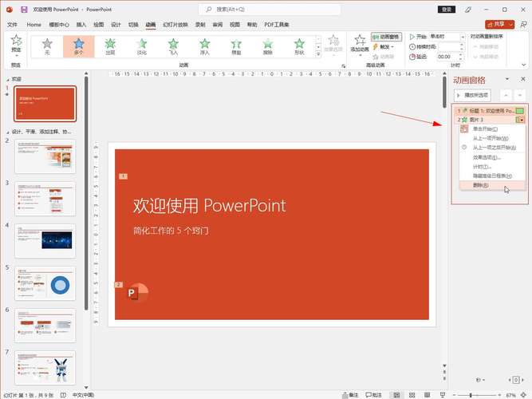
Task: Open the File (文件) tab
Action: click(x=12, y=25)
